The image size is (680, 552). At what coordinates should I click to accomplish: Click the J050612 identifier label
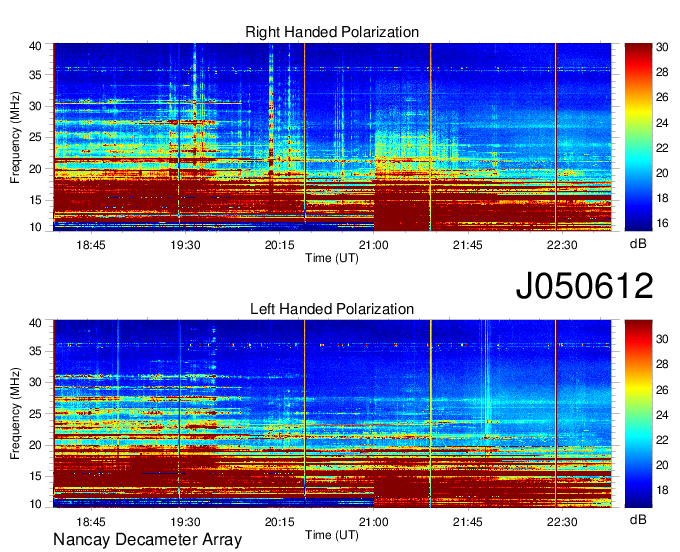click(x=584, y=286)
